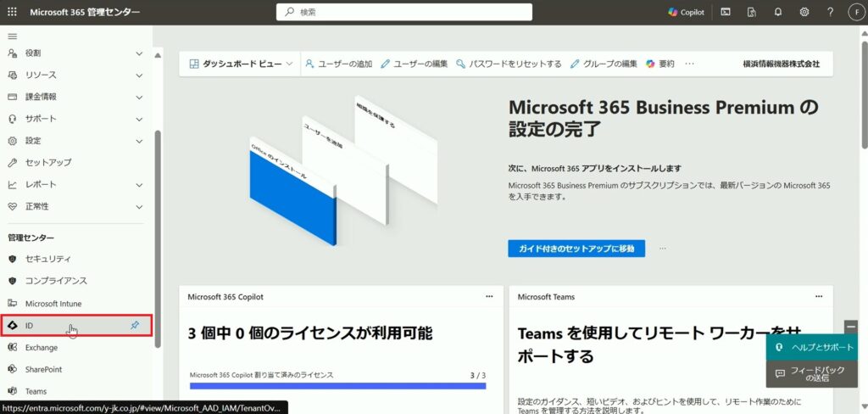Click the セキュリティ shield icon
Image resolution: width=868 pixels, height=414 pixels.
(x=12, y=259)
